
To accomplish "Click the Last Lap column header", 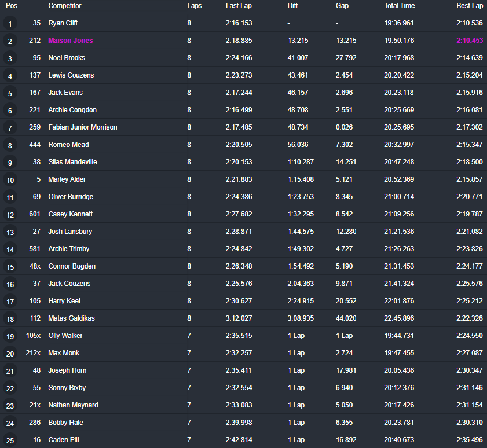I will [239, 6].
